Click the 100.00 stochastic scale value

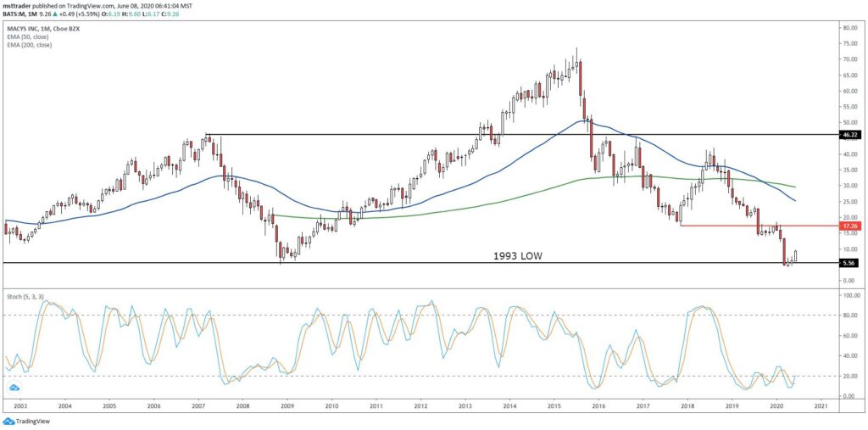click(x=853, y=296)
